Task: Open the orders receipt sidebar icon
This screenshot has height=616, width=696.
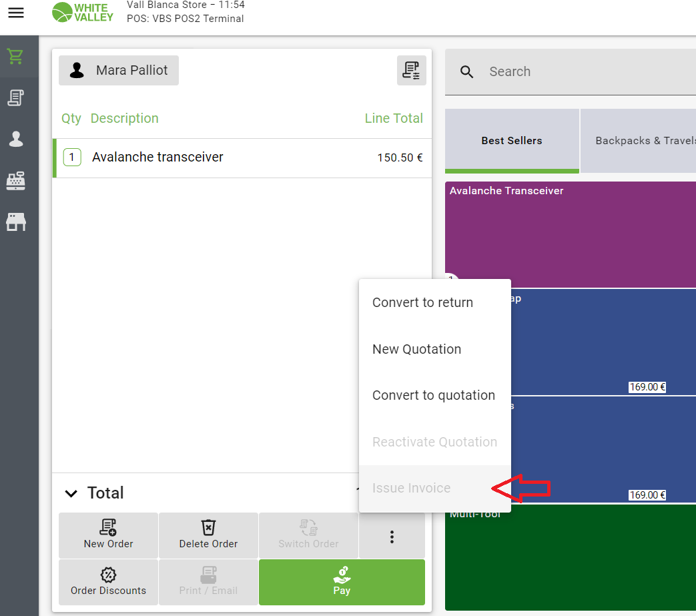Action: (16, 97)
